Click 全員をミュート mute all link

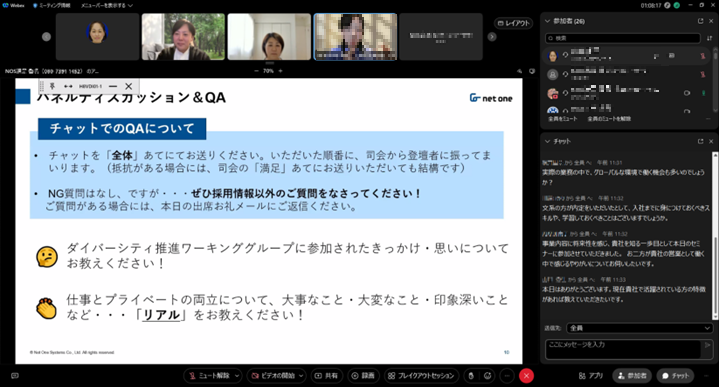[562, 119]
